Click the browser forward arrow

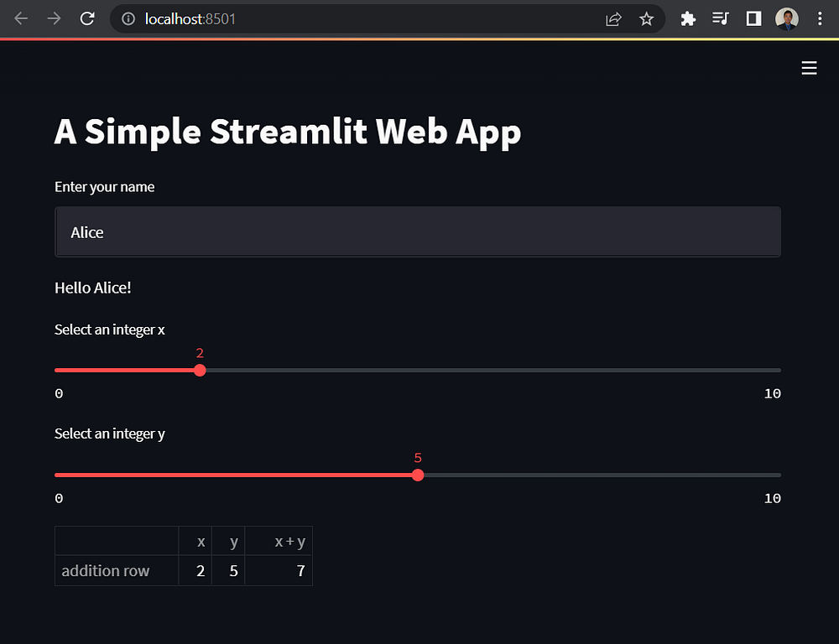coord(55,18)
